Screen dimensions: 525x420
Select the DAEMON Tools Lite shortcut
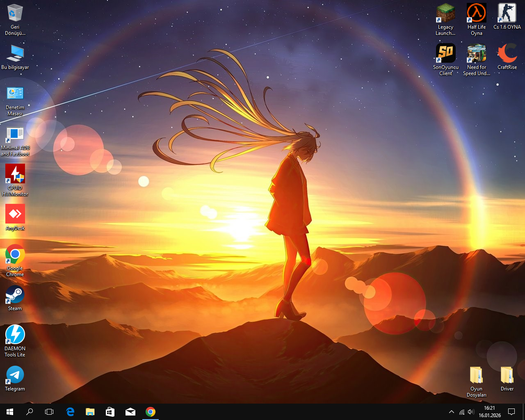15,341
